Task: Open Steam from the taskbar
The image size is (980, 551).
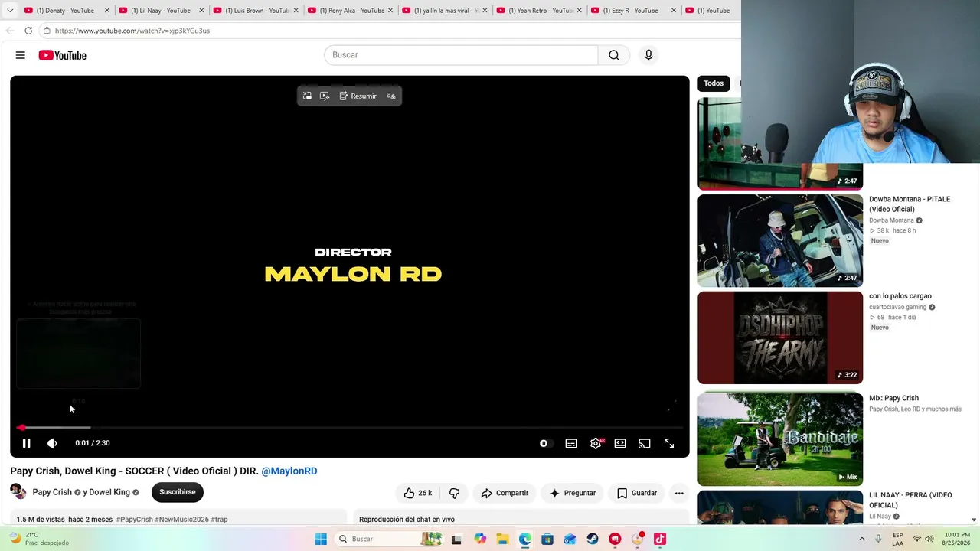Action: pyautogui.click(x=593, y=539)
